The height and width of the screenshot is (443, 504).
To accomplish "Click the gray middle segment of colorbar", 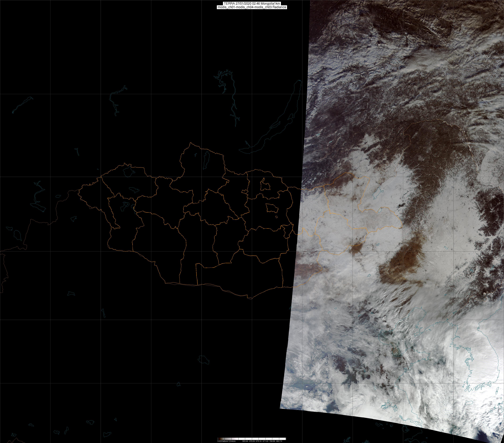I will [228, 439].
